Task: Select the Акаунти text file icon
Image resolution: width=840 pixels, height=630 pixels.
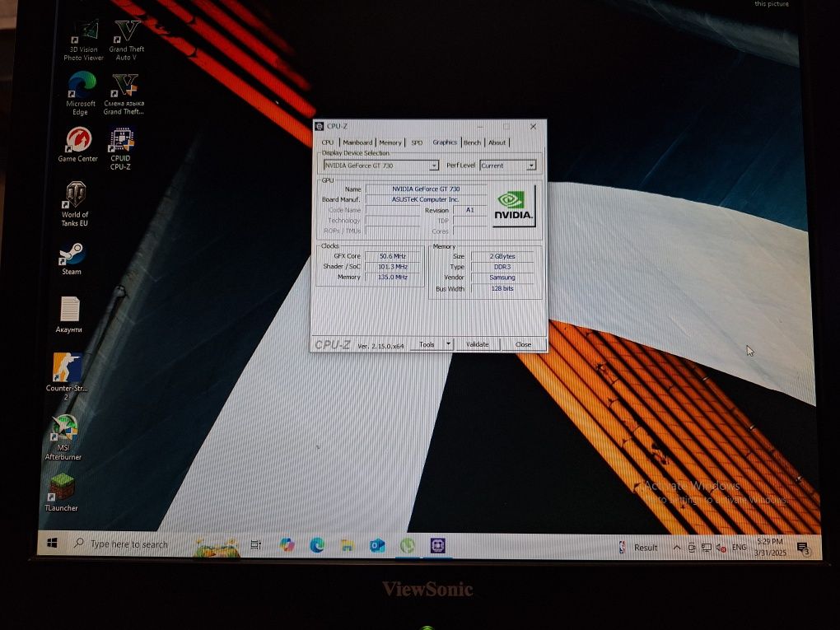Action: click(69, 315)
